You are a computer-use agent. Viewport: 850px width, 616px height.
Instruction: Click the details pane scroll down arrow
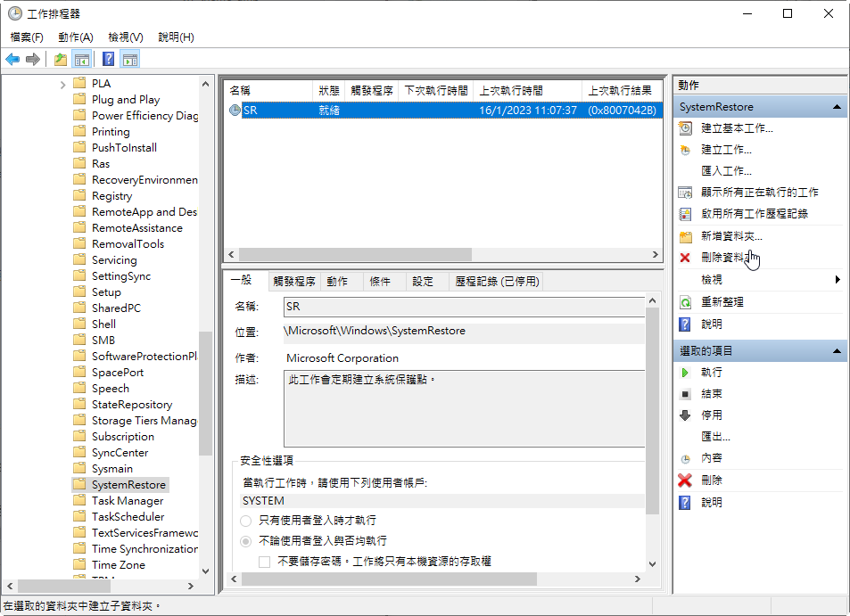pyautogui.click(x=652, y=564)
